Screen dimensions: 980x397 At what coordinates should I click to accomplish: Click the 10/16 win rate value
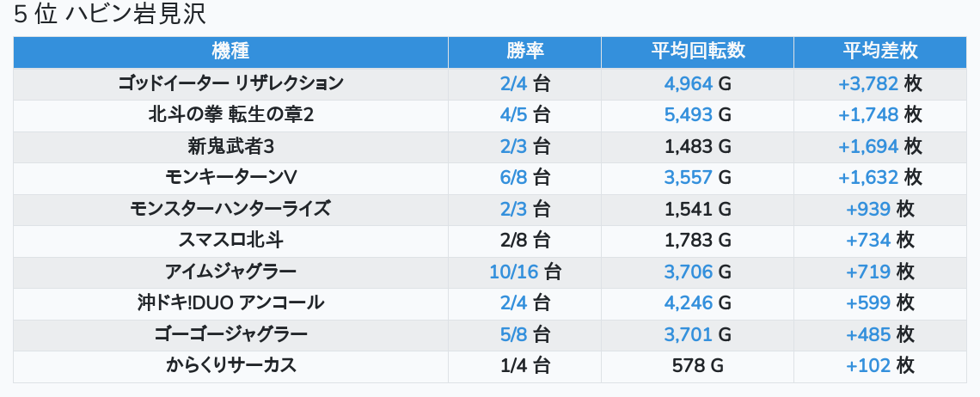point(513,272)
